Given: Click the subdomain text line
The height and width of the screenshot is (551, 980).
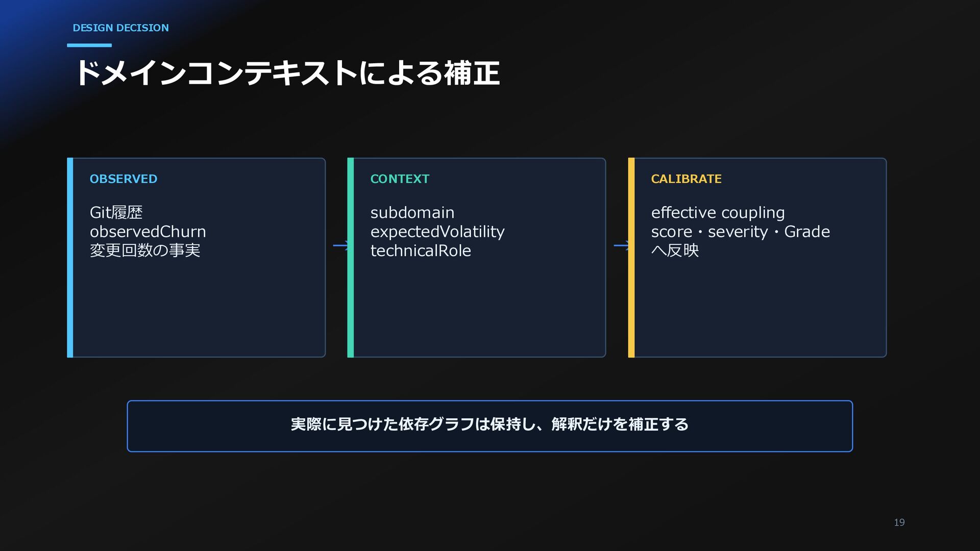Looking at the screenshot, I should 412,212.
